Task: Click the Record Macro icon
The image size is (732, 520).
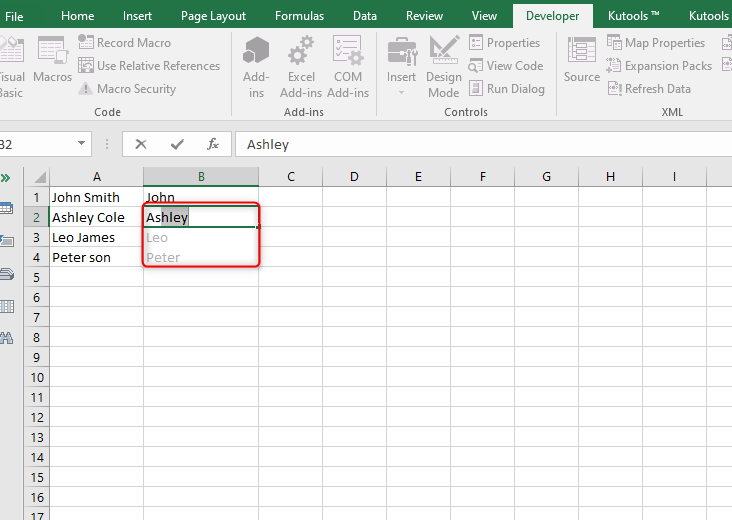Action: (x=87, y=43)
